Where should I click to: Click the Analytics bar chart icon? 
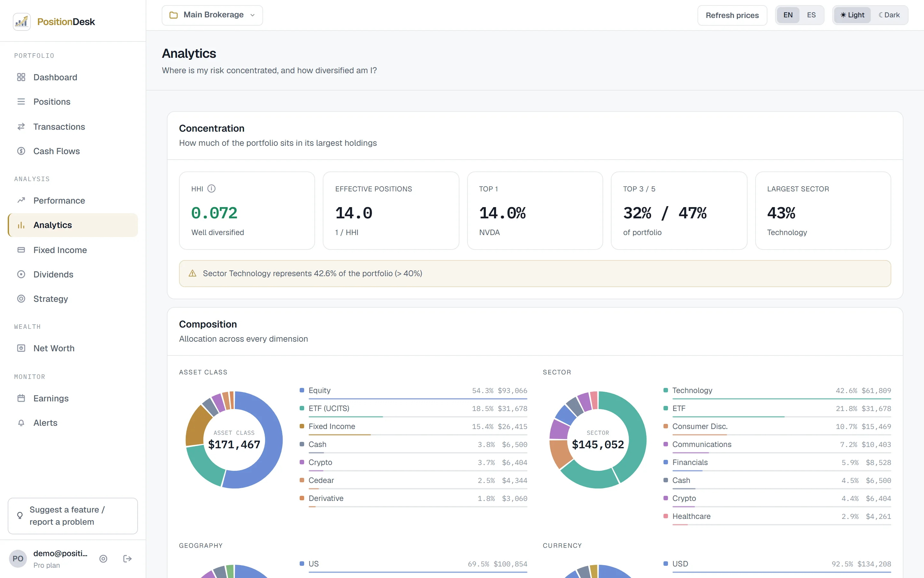pyautogui.click(x=21, y=225)
